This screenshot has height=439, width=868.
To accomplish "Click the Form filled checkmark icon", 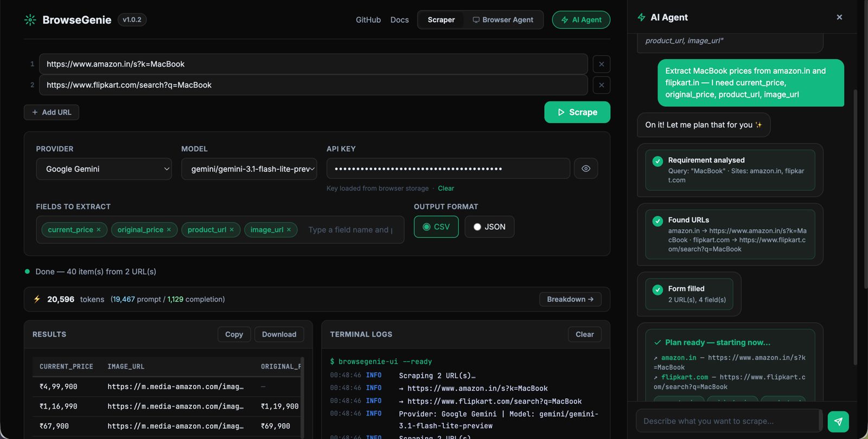I will pos(658,289).
